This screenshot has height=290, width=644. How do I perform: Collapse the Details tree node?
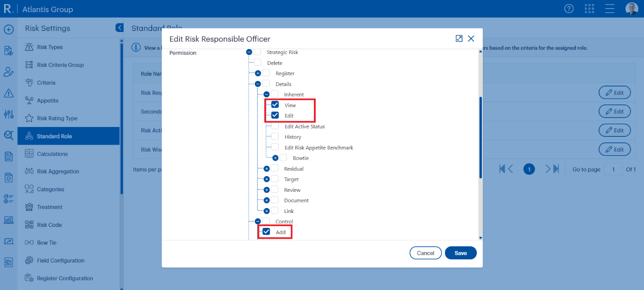click(258, 84)
